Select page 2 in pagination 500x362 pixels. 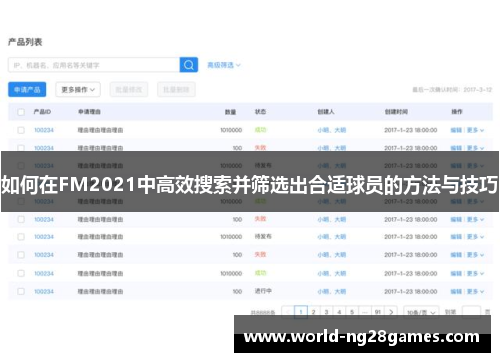coord(313,312)
